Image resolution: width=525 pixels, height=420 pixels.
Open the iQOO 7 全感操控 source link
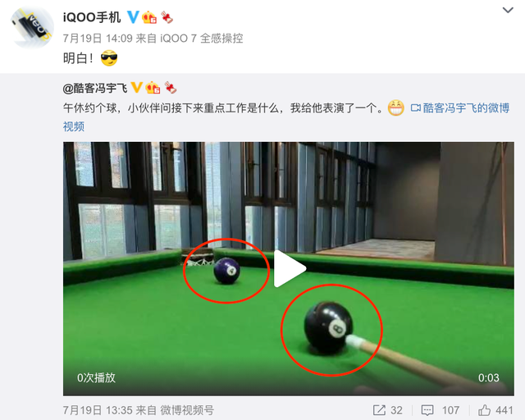pos(202,39)
